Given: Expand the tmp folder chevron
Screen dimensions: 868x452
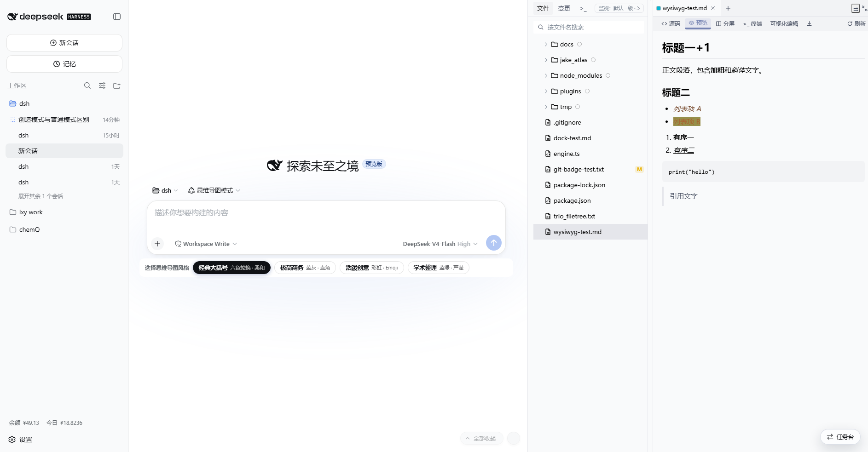Looking at the screenshot, I should click(546, 107).
